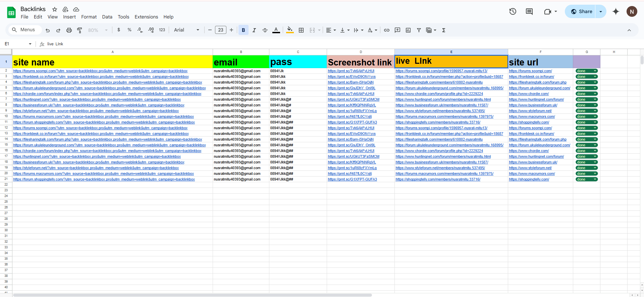
Task: Open the comments panel icon
Action: [x=529, y=11]
